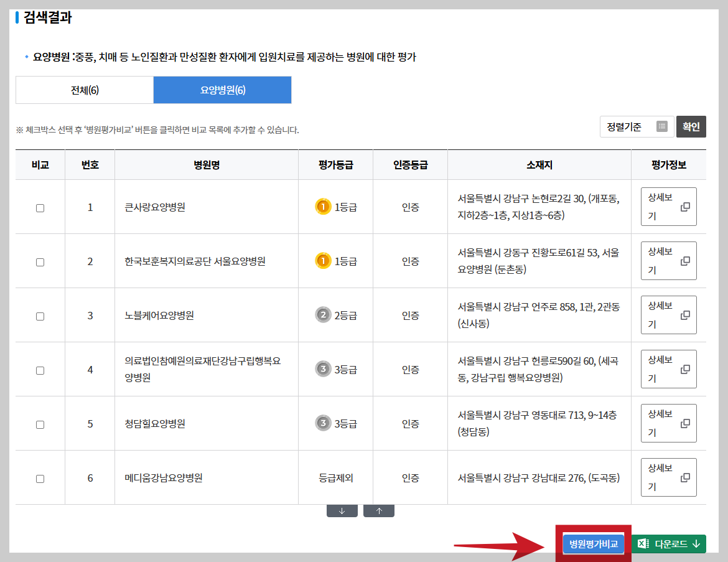Click address 서울특별시 강남구 영동대로 713
Viewport: 728px width, 562px height.
(x=537, y=423)
